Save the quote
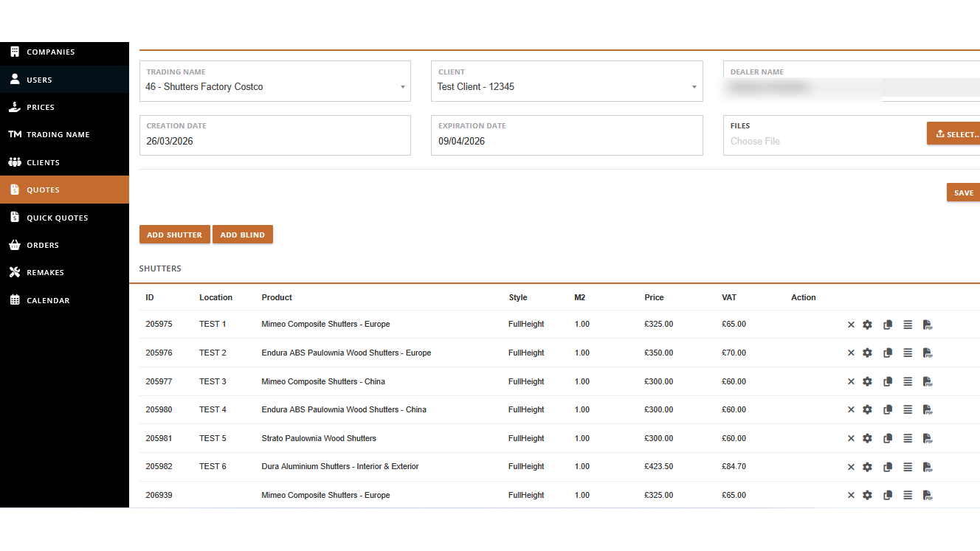 (x=964, y=193)
